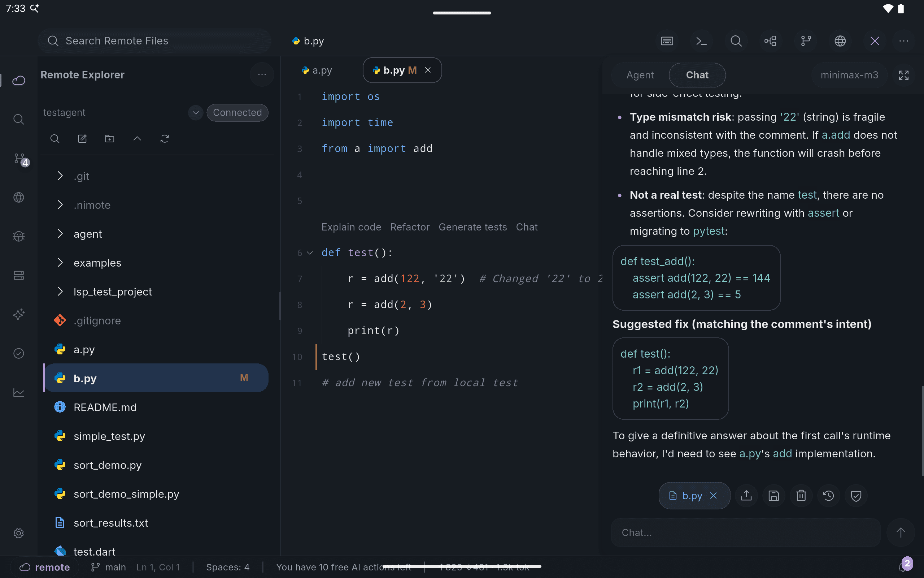This screenshot has width=924, height=578.
Task: Click the delete chat trash icon
Action: coord(801,496)
